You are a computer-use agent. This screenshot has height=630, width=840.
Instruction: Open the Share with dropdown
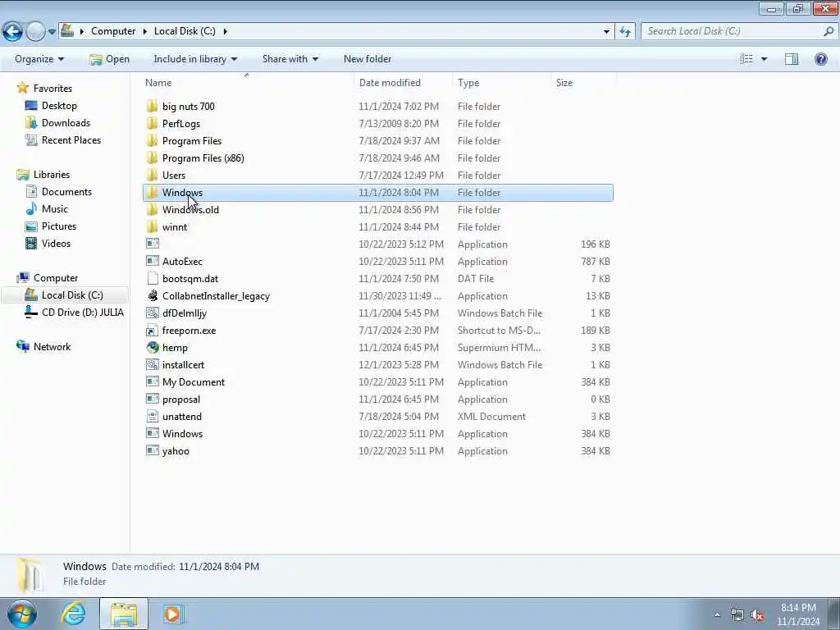pyautogui.click(x=290, y=59)
